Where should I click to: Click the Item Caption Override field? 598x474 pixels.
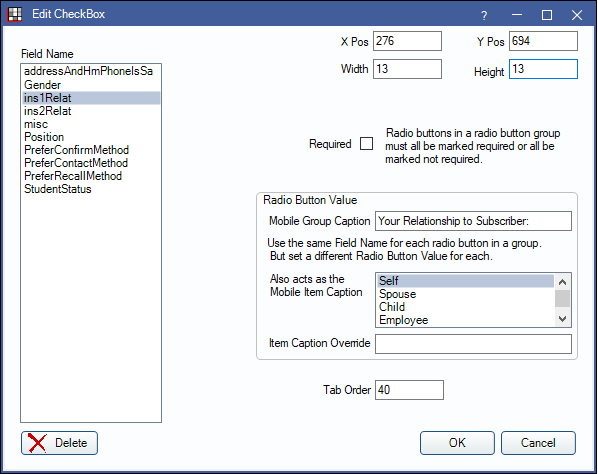coord(473,344)
